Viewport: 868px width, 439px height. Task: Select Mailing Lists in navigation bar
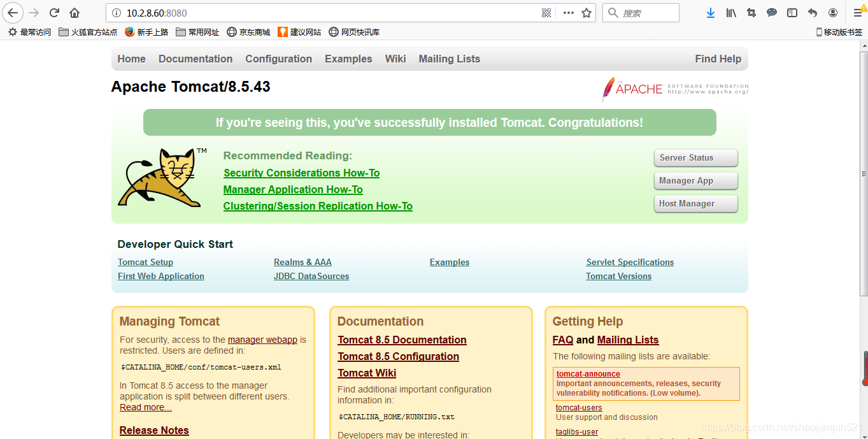click(449, 59)
